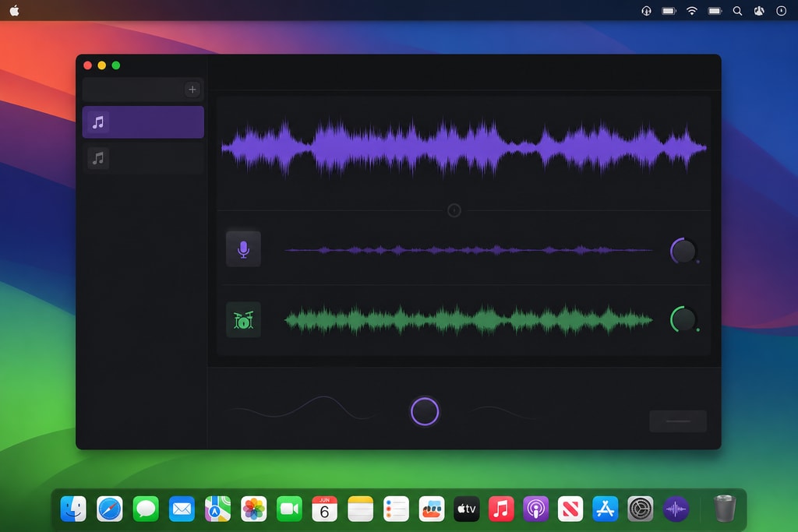Click the green drum waveform
This screenshot has width=798, height=532.
pos(468,320)
